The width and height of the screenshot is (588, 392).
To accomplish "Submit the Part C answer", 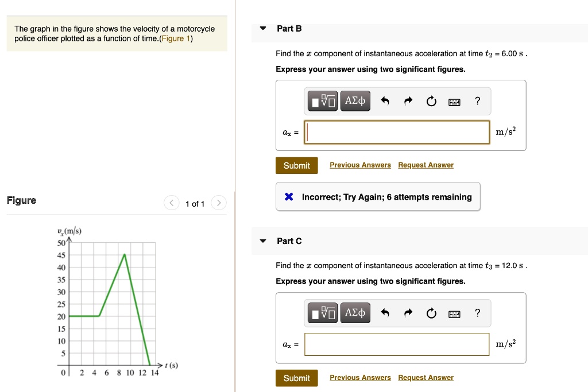I will point(296,378).
